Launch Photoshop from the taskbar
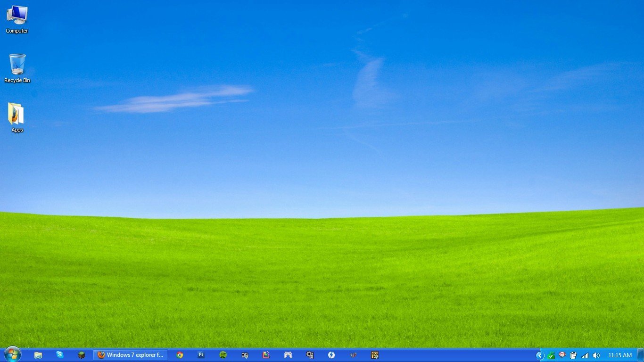 click(201, 355)
